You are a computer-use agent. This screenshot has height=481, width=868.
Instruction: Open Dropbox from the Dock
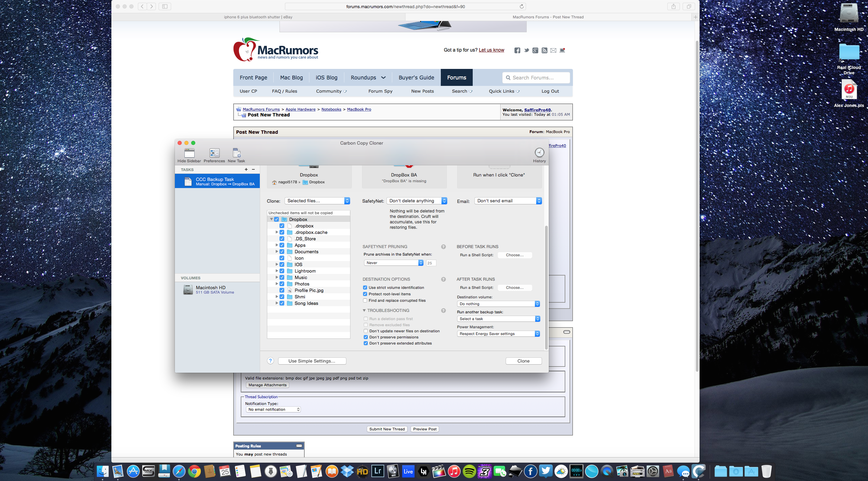click(x=347, y=471)
